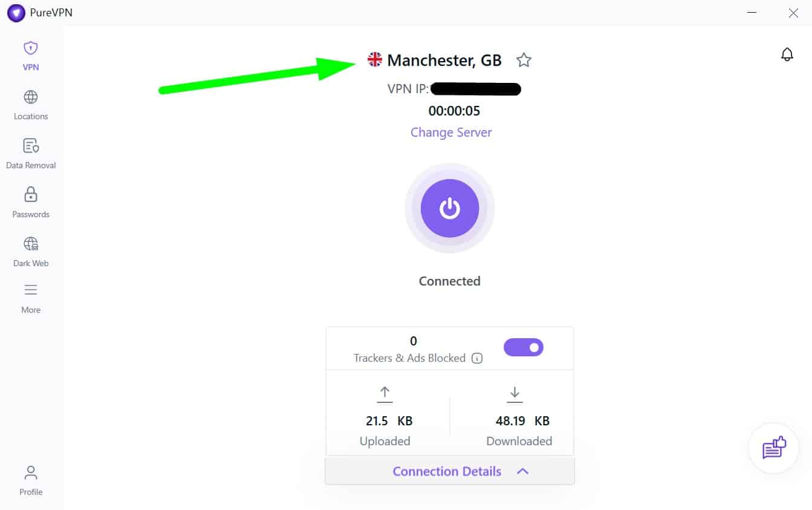The image size is (812, 510).
Task: Click the Connection Details chevron arrow
Action: click(x=523, y=471)
